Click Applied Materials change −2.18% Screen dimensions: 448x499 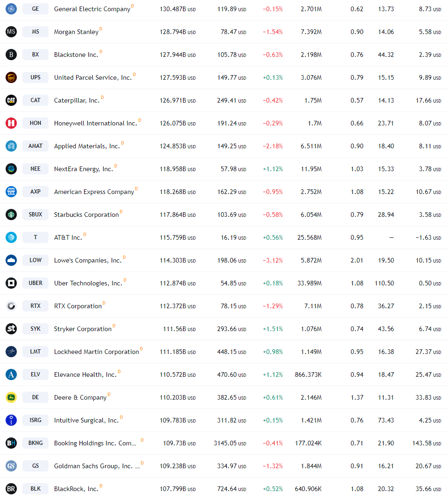[273, 146]
